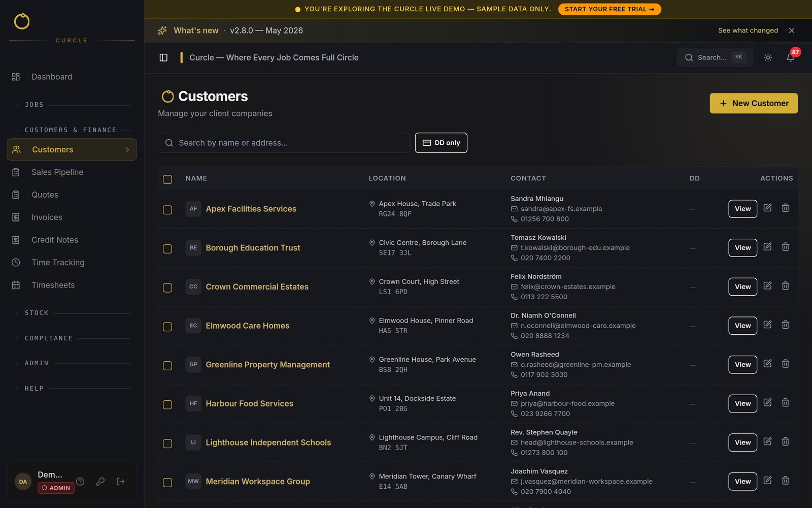Open help icon beside demo user
The width and height of the screenshot is (812, 508).
80,482
